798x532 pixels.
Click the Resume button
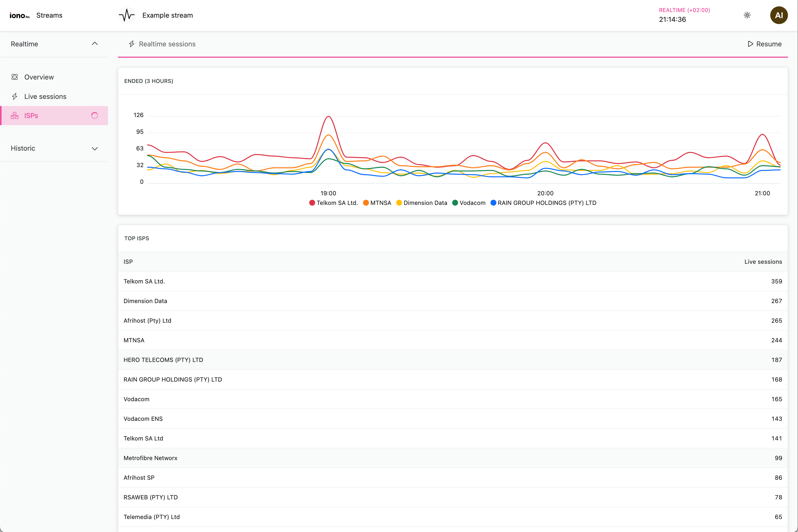tap(764, 44)
